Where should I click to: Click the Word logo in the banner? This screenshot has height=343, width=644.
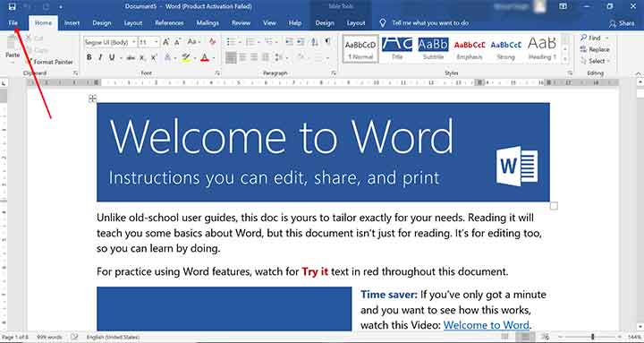(517, 166)
